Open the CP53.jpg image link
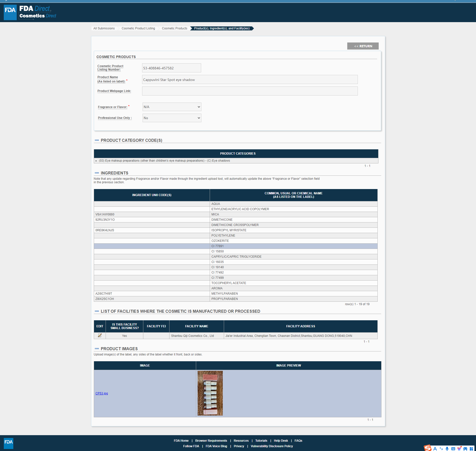The height and width of the screenshot is (451, 476). (x=102, y=393)
